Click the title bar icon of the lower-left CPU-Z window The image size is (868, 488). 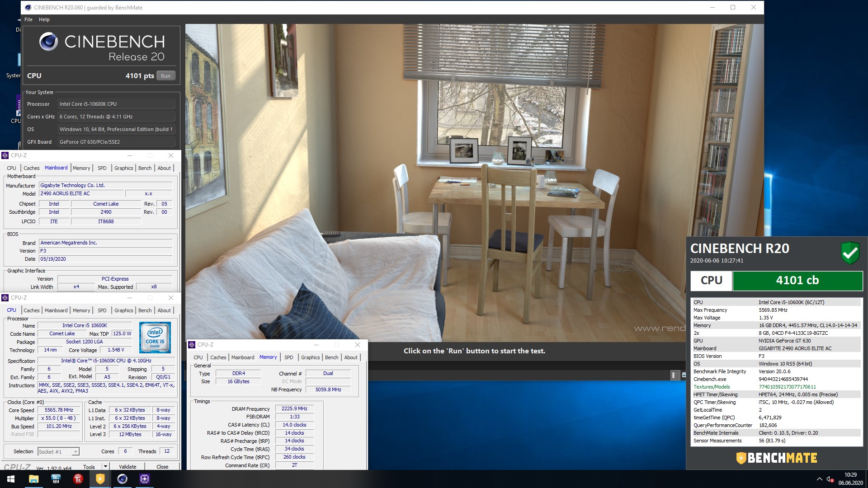(x=5, y=298)
